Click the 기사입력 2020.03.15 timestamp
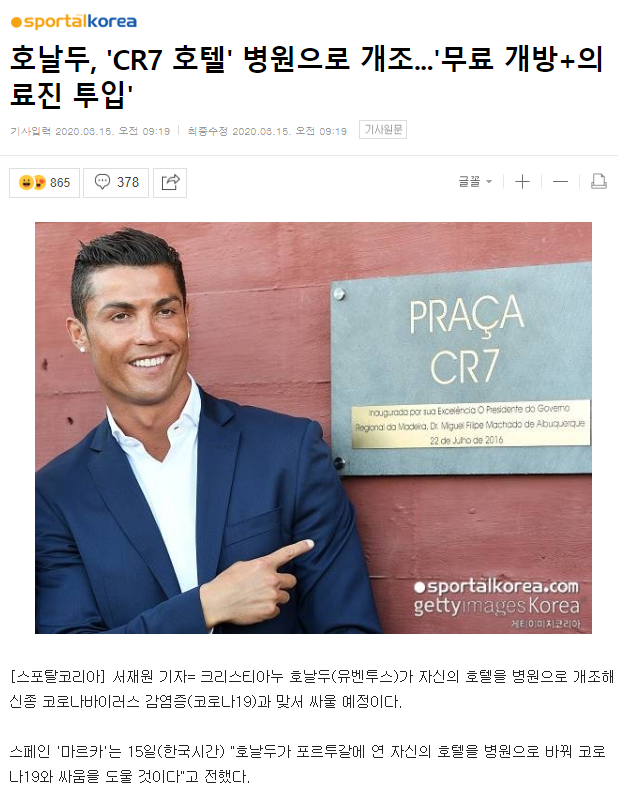The image size is (628, 797). [x=90, y=131]
